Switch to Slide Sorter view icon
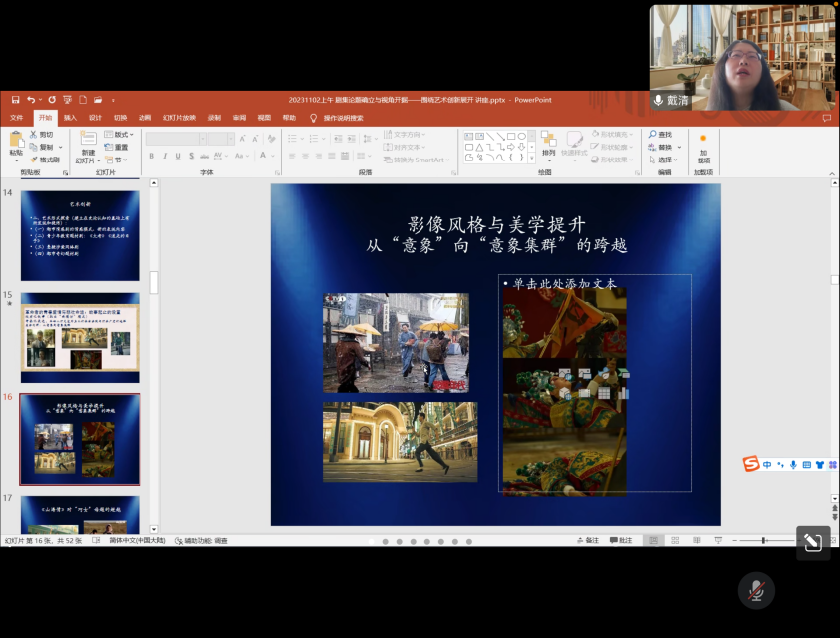The image size is (840, 638). pos(674,539)
